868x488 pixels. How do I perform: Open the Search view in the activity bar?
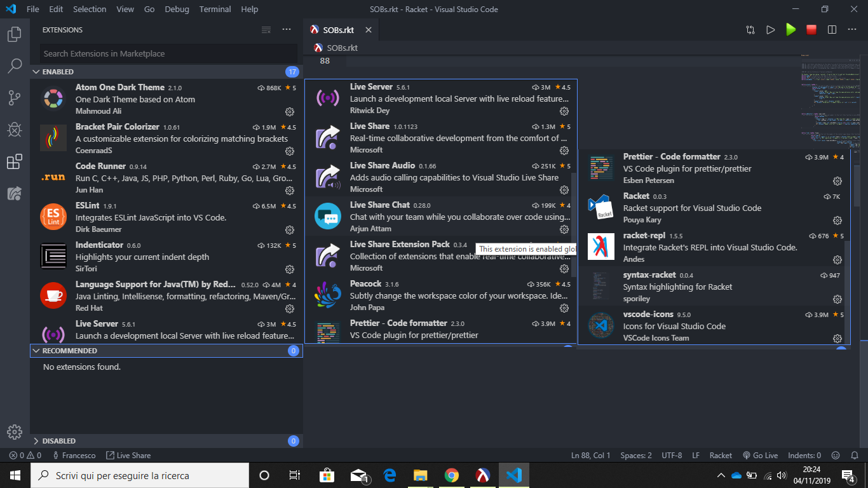pos(14,65)
